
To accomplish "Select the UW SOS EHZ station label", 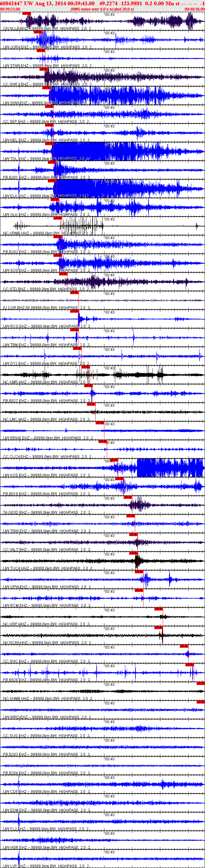I will [47, 270].
